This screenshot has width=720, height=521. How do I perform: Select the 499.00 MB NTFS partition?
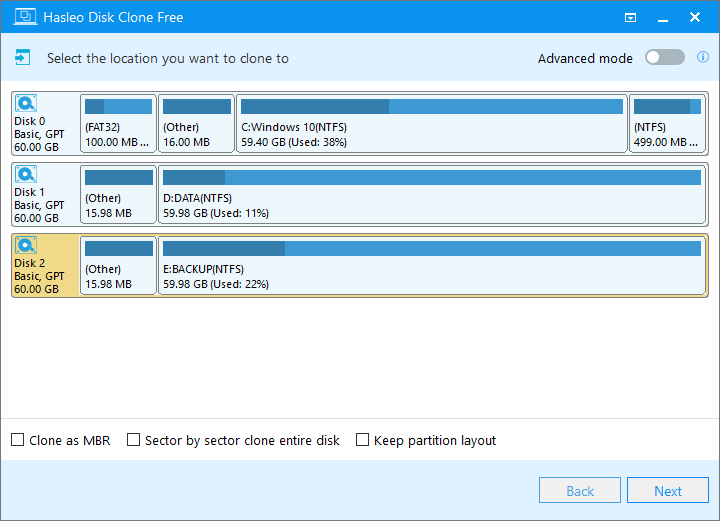(x=667, y=123)
